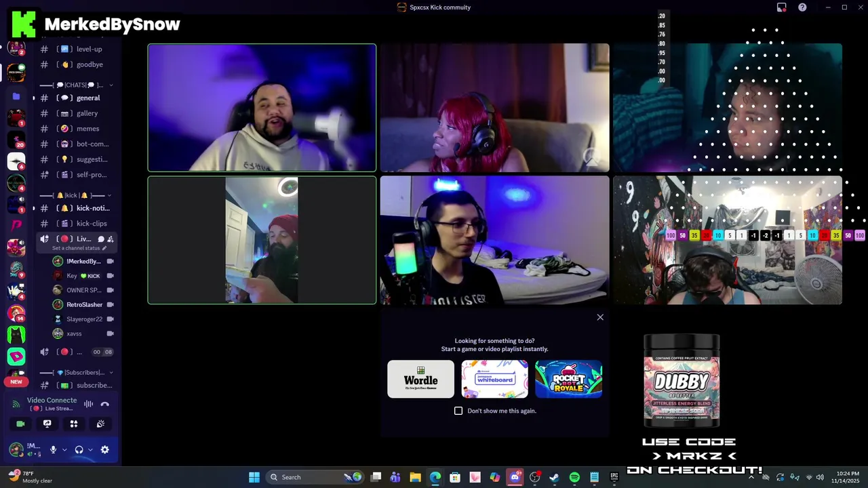Open the gallery channel
This screenshot has width=868, height=488.
click(77, 113)
